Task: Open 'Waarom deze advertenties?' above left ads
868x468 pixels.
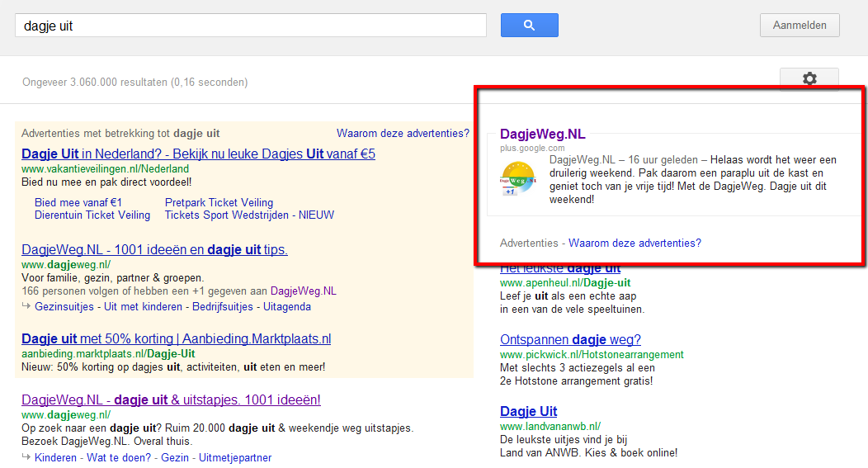Action: (403, 134)
